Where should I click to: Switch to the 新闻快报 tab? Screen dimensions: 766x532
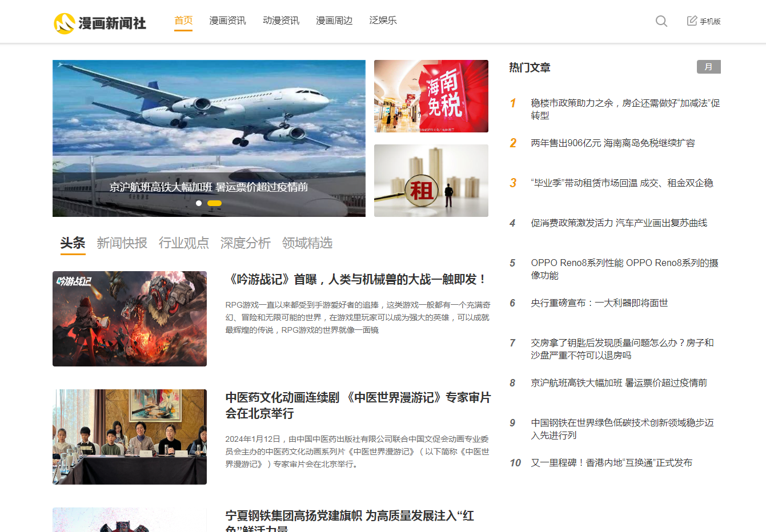[x=122, y=243]
